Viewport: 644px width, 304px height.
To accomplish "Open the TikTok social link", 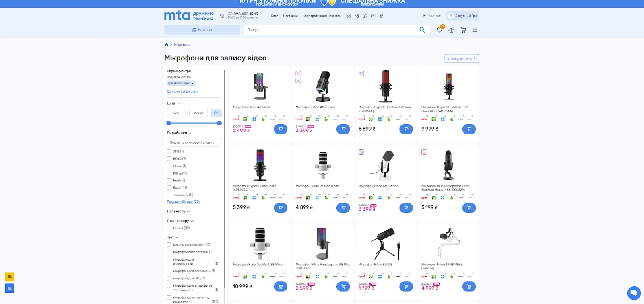I will coord(381,16).
